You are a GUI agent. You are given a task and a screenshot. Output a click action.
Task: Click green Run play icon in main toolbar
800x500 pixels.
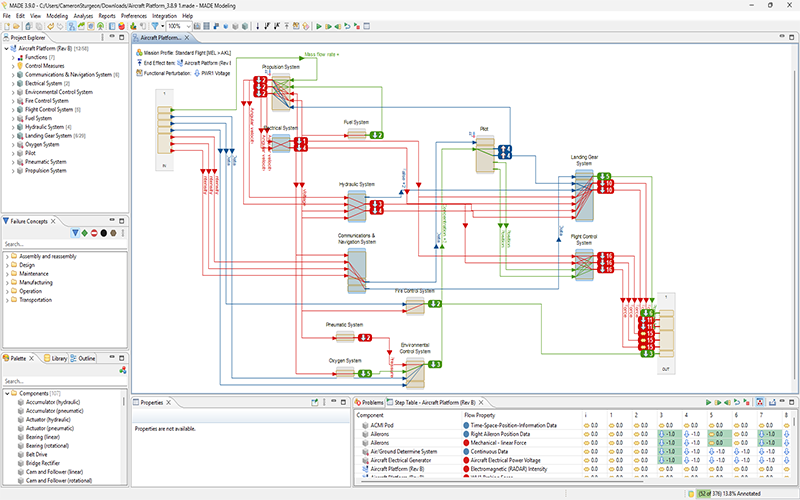coord(319,26)
